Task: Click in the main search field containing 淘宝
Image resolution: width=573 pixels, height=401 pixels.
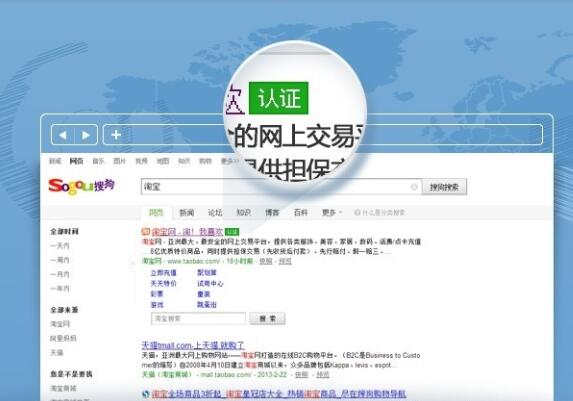Action: coord(281,187)
